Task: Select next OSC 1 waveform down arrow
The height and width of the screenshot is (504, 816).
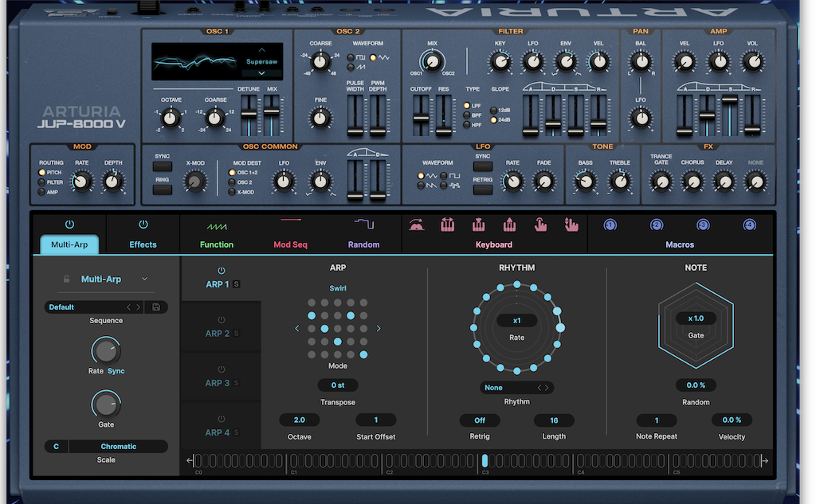Action: [261, 72]
